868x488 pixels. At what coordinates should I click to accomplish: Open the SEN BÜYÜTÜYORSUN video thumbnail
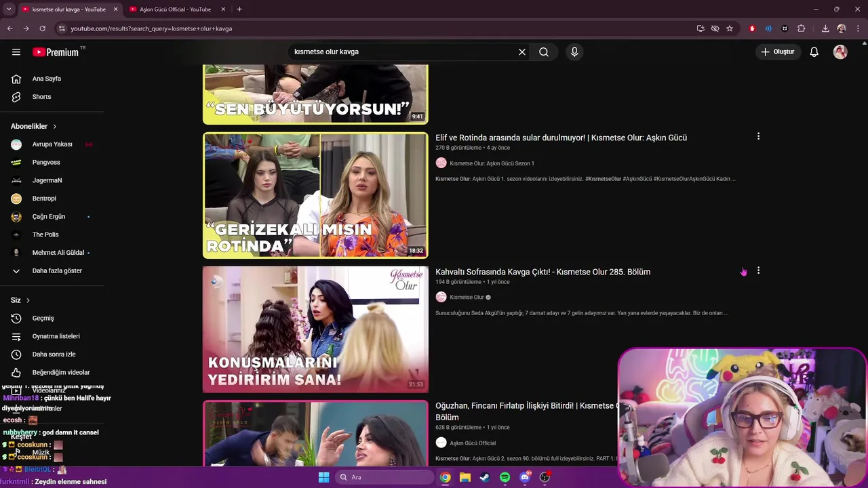[x=315, y=94]
